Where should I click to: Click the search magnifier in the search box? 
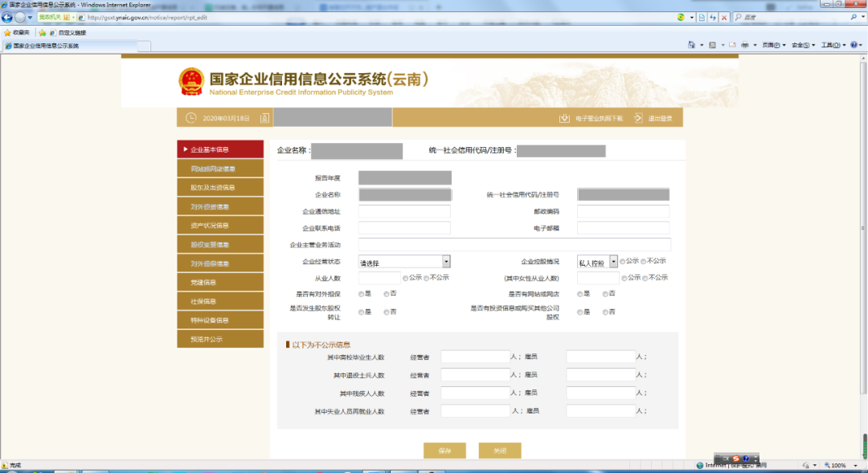point(854,18)
